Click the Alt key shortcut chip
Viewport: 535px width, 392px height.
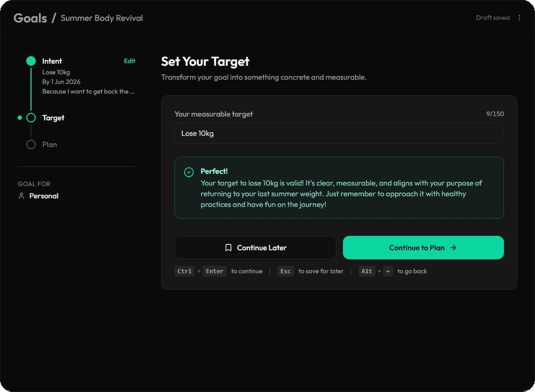tap(366, 271)
